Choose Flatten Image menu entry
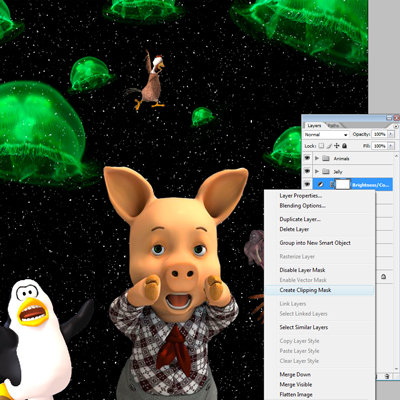The image size is (400, 400). tap(296, 395)
